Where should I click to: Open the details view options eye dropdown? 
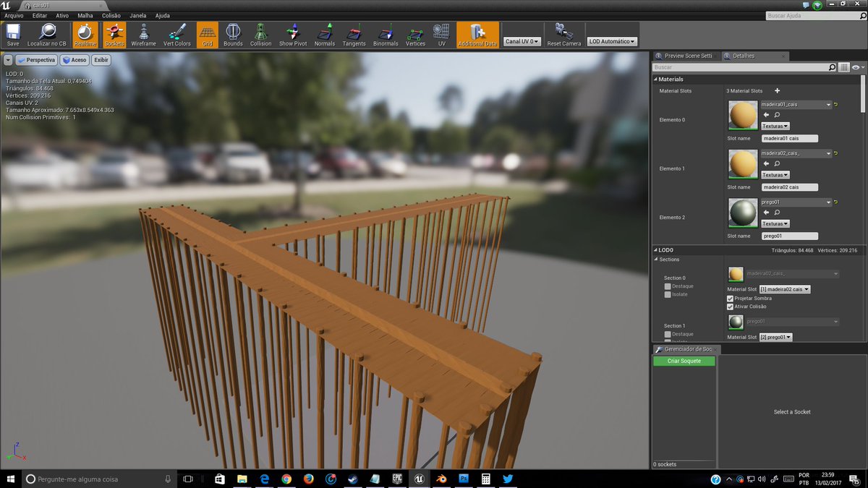tap(858, 67)
